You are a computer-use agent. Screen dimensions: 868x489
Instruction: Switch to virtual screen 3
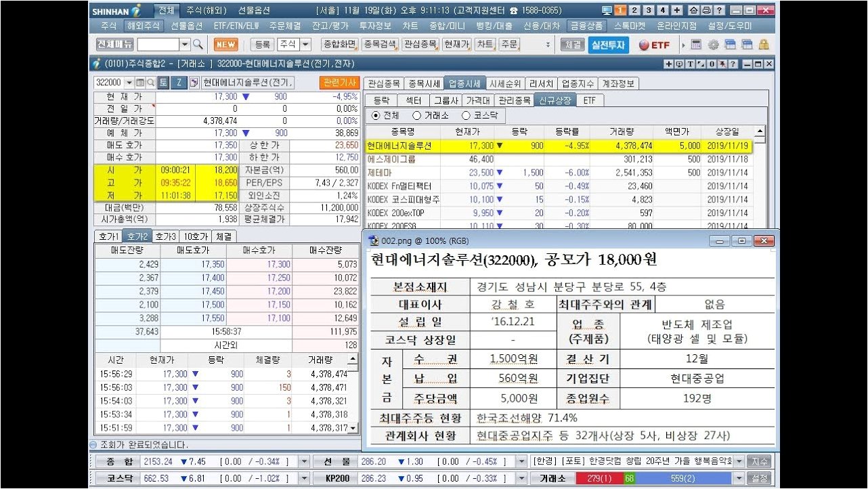[648, 10]
